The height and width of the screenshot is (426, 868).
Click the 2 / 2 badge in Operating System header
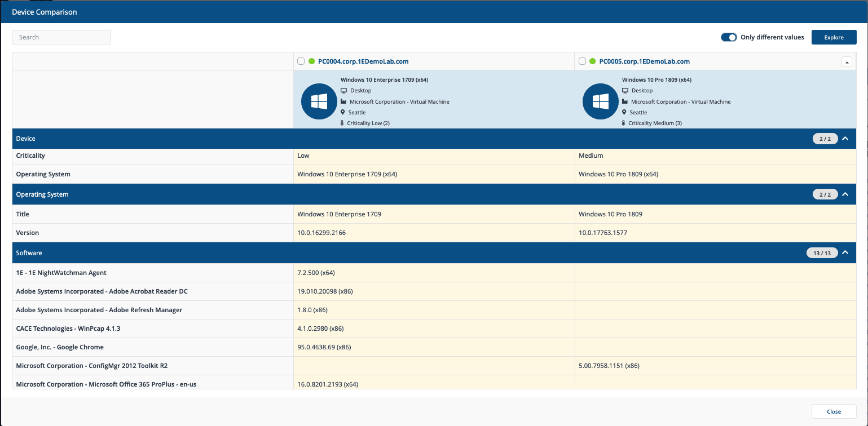[x=825, y=194]
